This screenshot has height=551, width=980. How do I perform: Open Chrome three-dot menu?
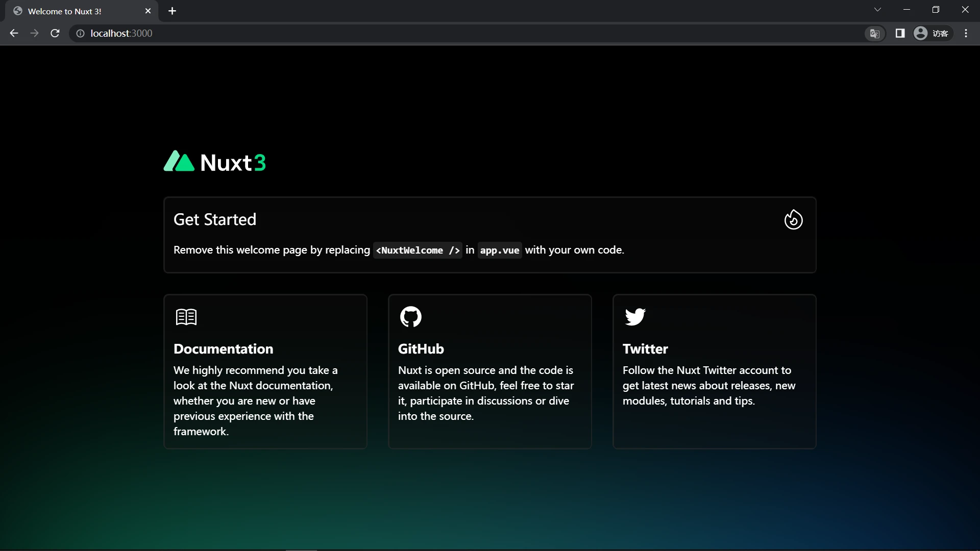click(966, 34)
